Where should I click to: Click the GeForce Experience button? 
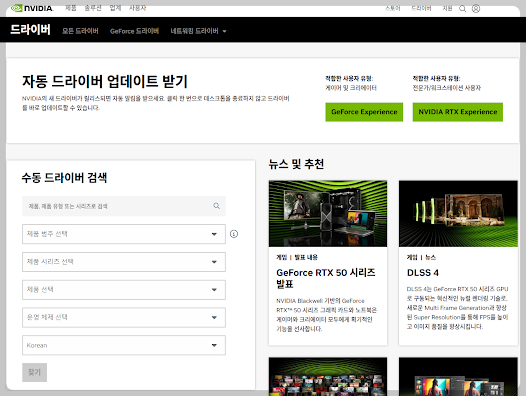click(x=364, y=112)
